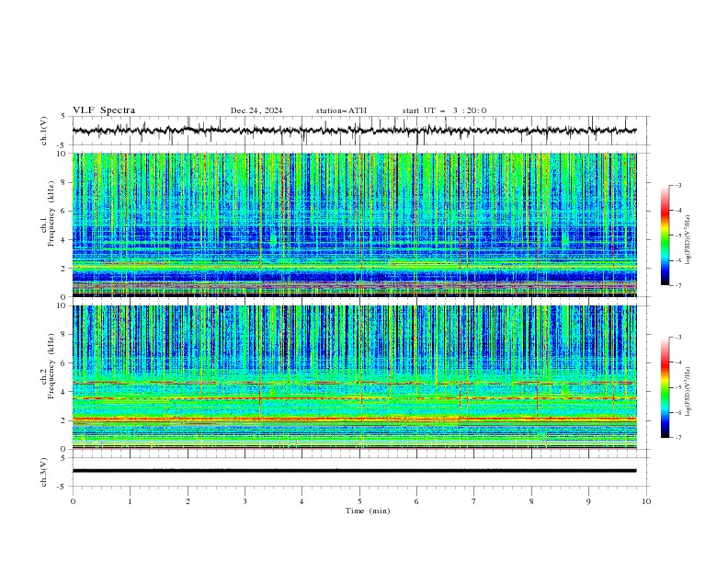The height and width of the screenshot is (563, 728).
Task: Click the ch.1 spectrogram color scale bar
Action: pyautogui.click(x=665, y=235)
